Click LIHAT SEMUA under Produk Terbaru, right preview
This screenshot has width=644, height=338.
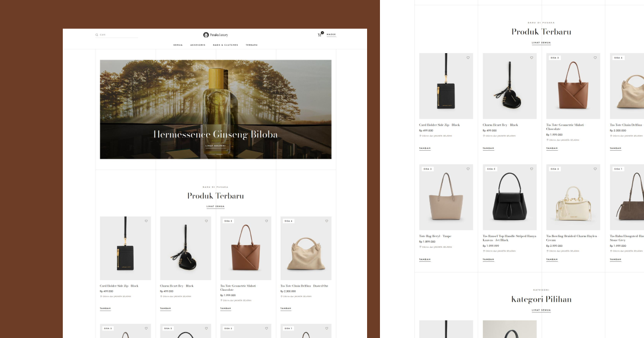point(541,42)
